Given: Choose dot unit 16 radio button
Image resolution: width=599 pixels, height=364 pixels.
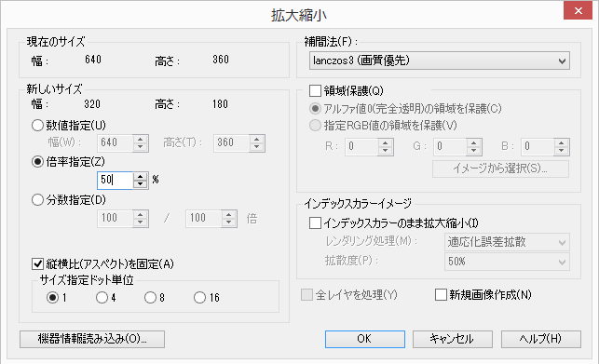Looking at the screenshot, I should coord(199,297).
